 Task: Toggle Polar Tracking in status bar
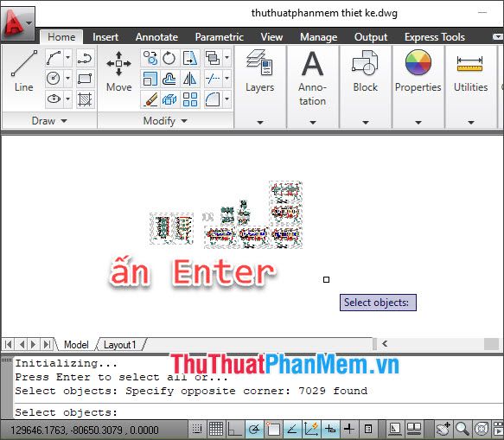click(254, 429)
